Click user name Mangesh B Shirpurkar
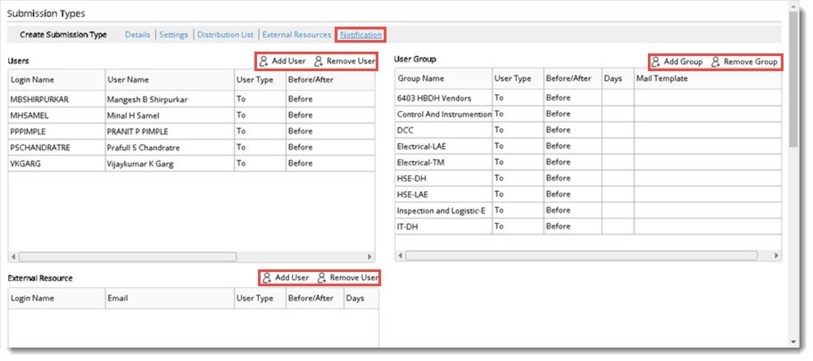 (x=147, y=100)
